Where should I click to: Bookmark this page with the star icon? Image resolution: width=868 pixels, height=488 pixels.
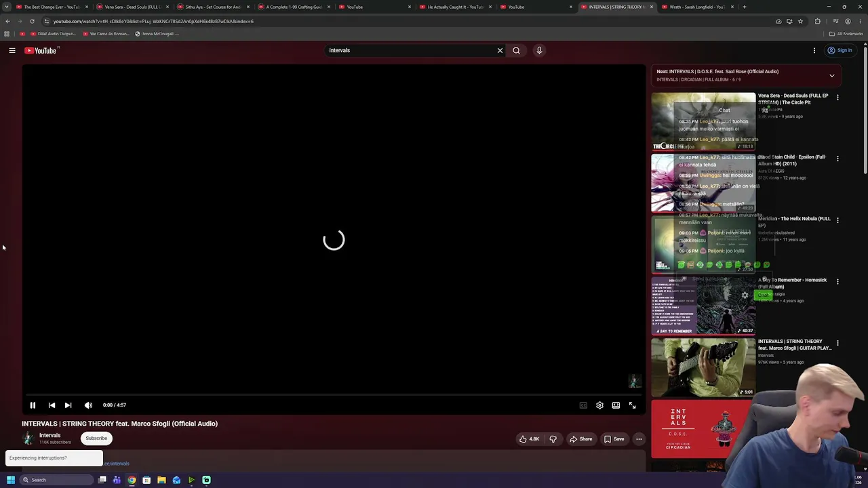pyautogui.click(x=800, y=21)
